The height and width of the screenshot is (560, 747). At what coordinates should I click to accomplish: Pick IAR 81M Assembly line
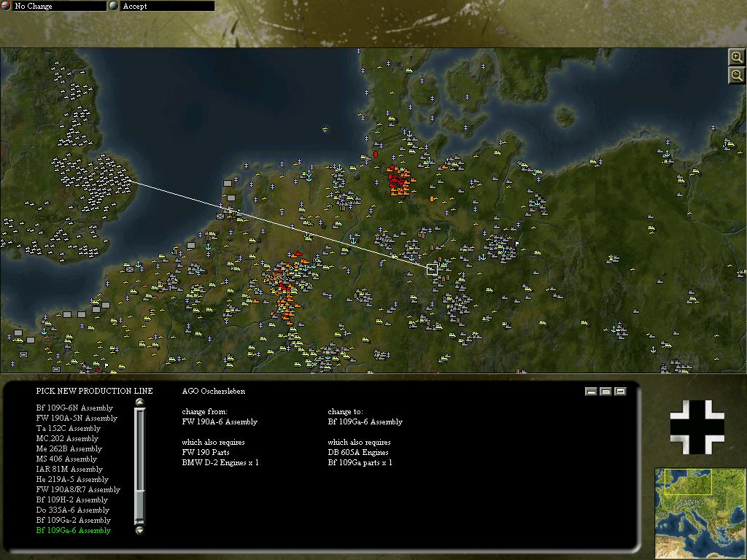point(69,469)
